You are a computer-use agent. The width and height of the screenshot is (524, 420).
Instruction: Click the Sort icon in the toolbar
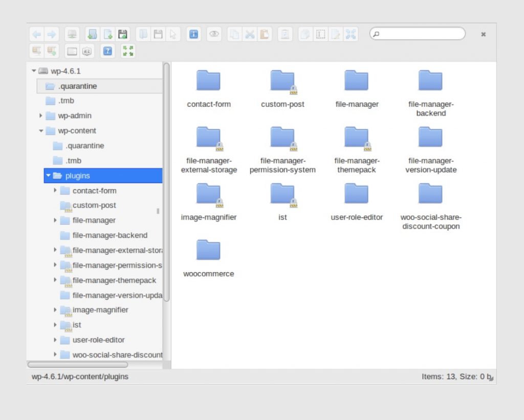point(87,51)
